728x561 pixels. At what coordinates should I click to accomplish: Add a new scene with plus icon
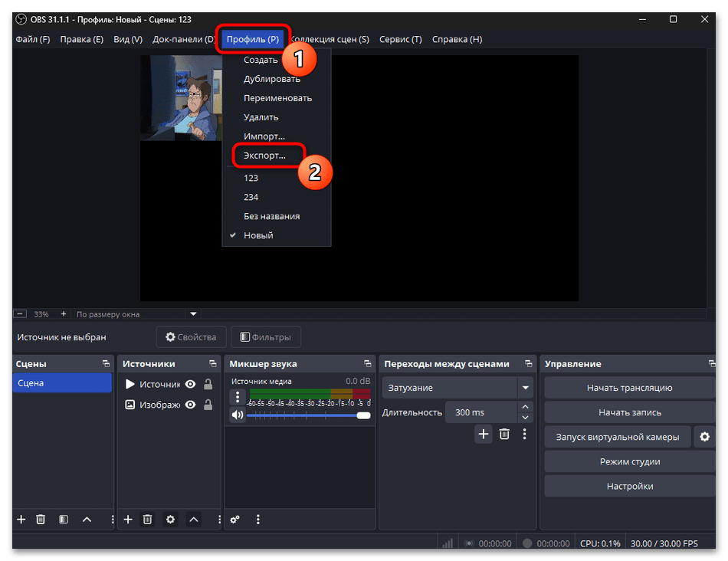click(21, 519)
